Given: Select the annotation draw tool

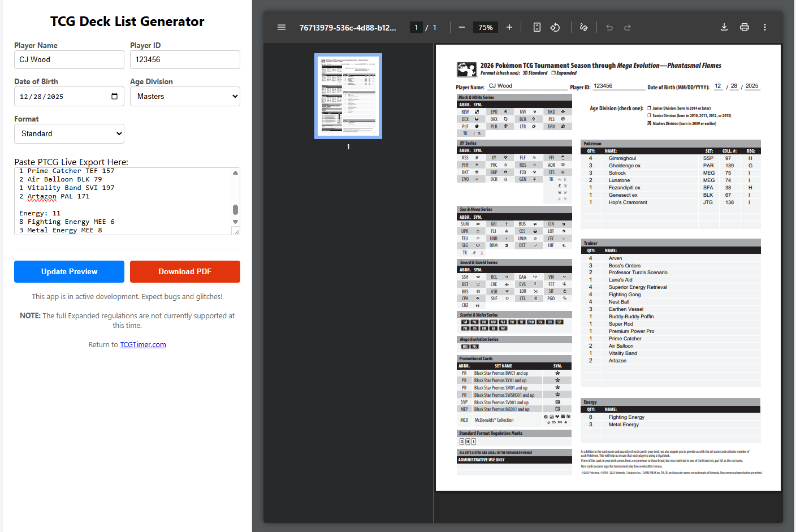Looking at the screenshot, I should click(583, 27).
